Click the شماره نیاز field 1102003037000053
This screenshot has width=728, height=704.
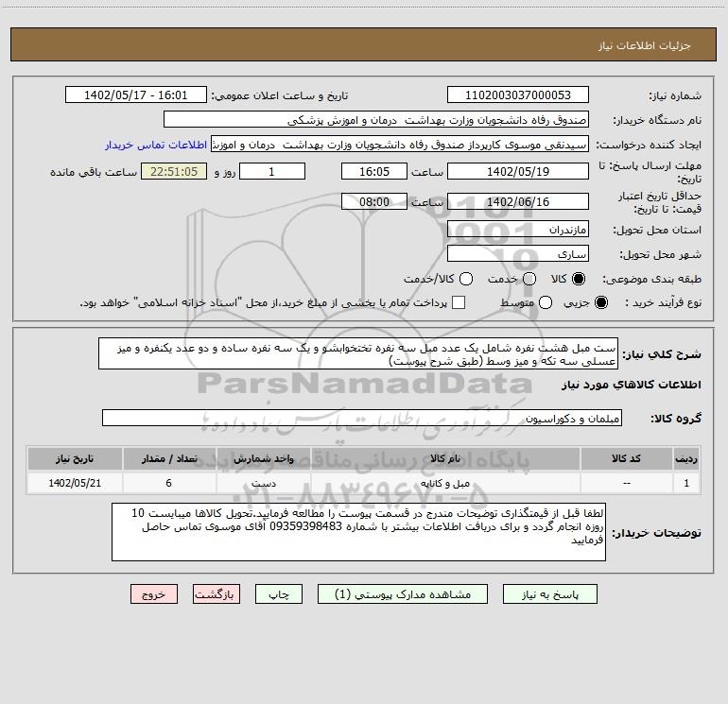[518, 94]
